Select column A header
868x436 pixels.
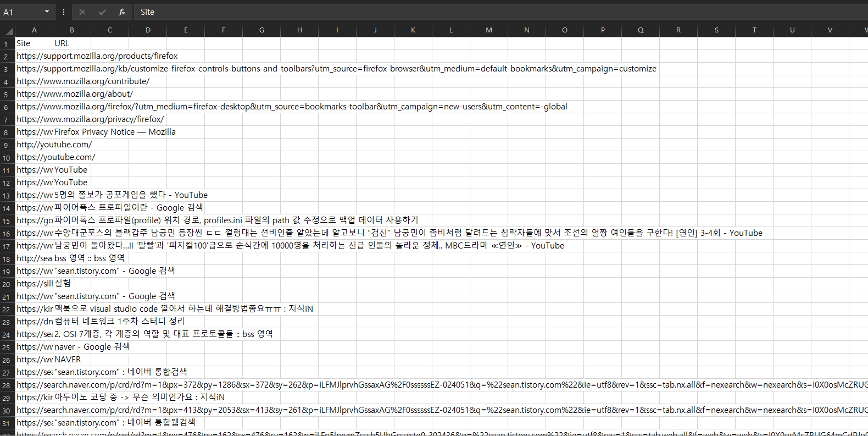[34, 30]
